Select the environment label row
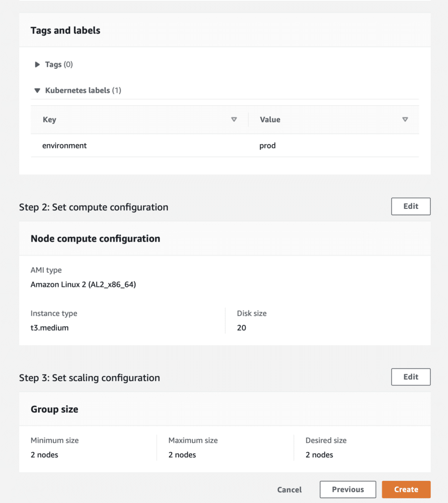Viewport: 448px width, 503px height. [x=225, y=145]
